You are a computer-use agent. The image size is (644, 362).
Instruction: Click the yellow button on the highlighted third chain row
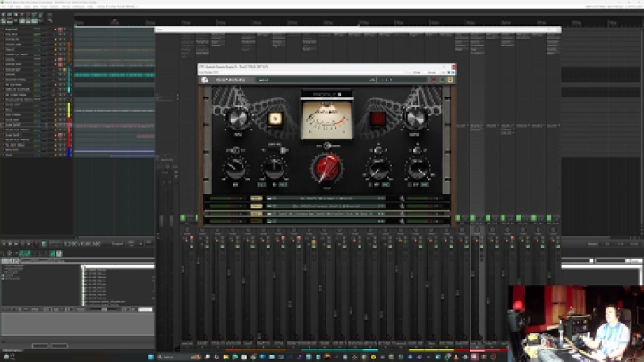pyautogui.click(x=257, y=214)
